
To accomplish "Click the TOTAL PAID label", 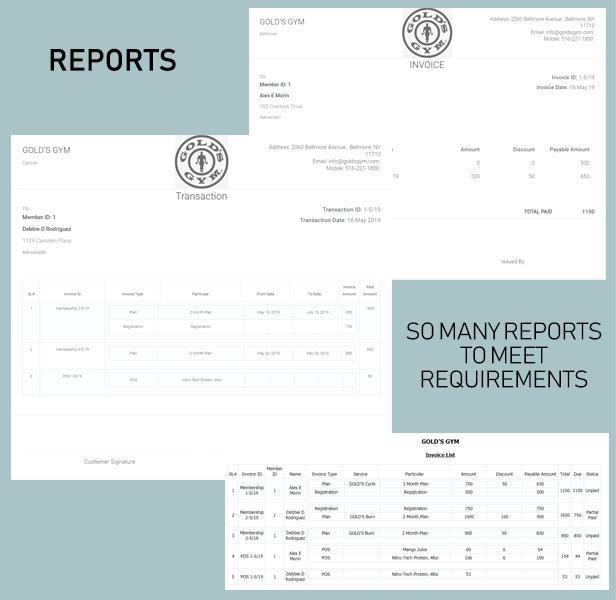I will [538, 211].
